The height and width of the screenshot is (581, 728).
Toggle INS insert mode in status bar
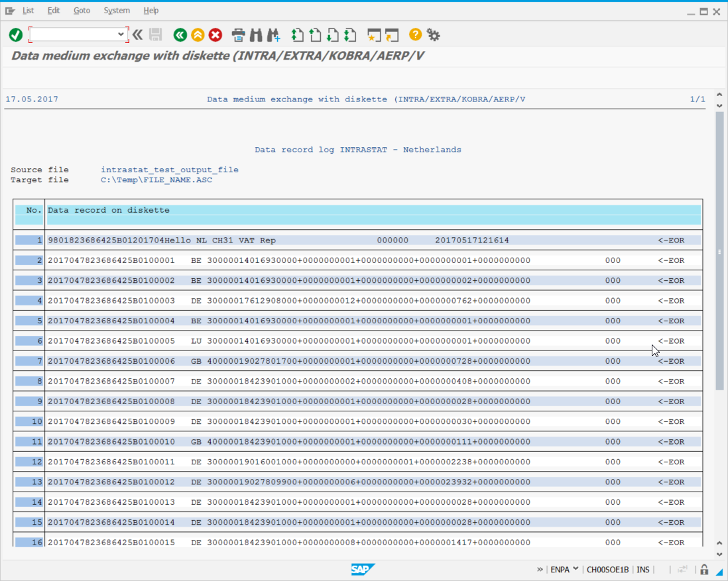(x=643, y=569)
